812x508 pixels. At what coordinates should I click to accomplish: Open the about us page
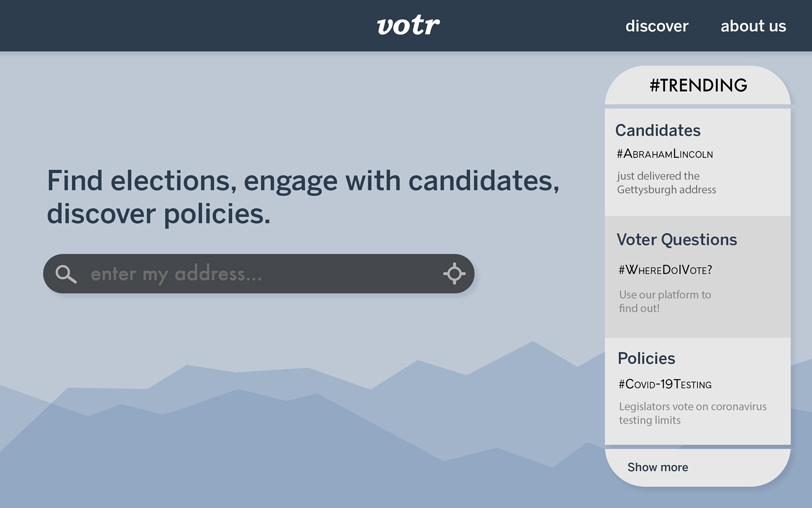753,26
